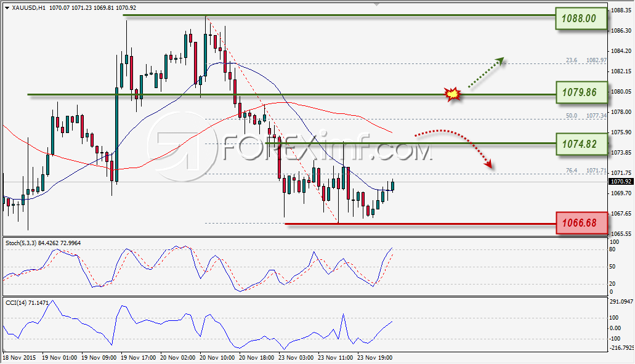
Task: Click the 1071.71 Fibonacci price value
Action: click(597, 171)
